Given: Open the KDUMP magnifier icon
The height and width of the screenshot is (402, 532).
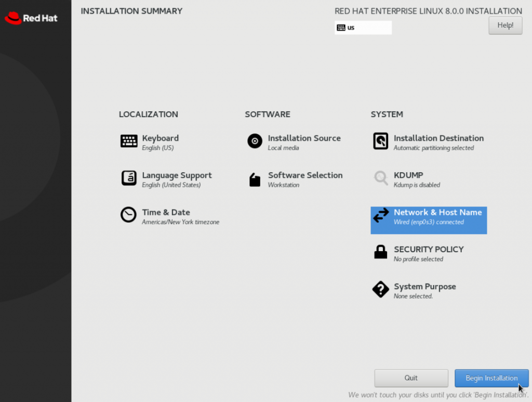Looking at the screenshot, I should [381, 178].
